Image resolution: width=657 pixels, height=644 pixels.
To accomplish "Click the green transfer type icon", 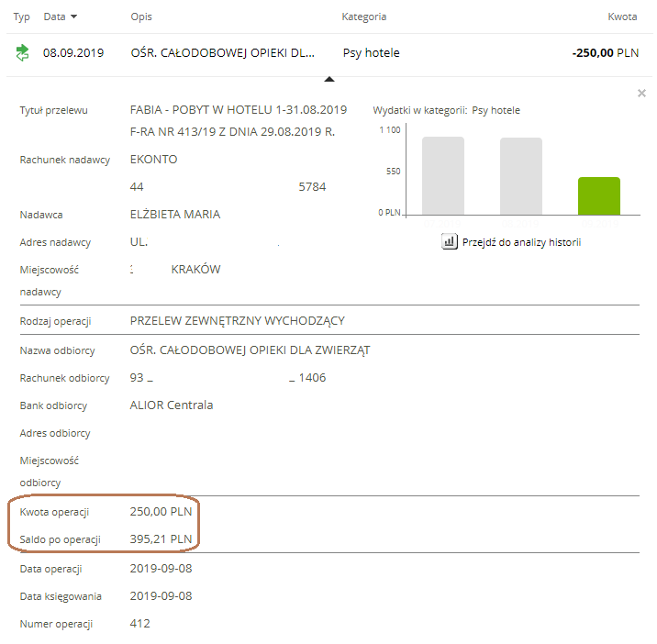I will 22,53.
